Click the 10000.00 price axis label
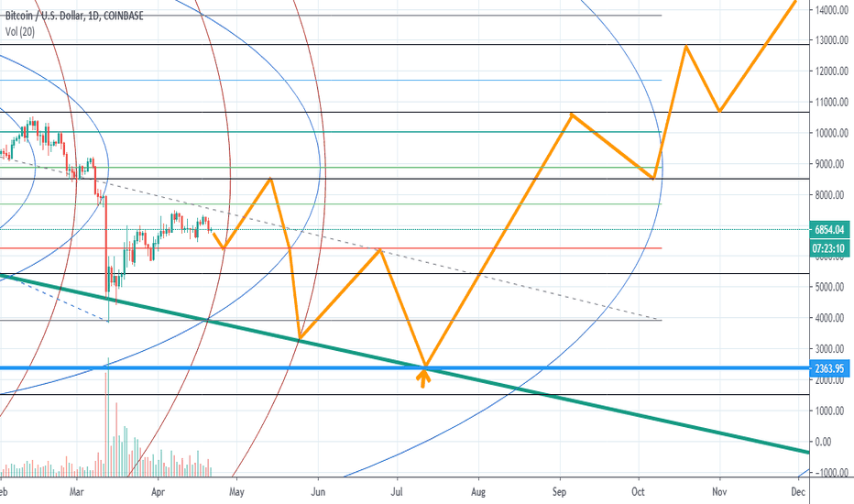This screenshot has width=854, height=504. point(831,133)
